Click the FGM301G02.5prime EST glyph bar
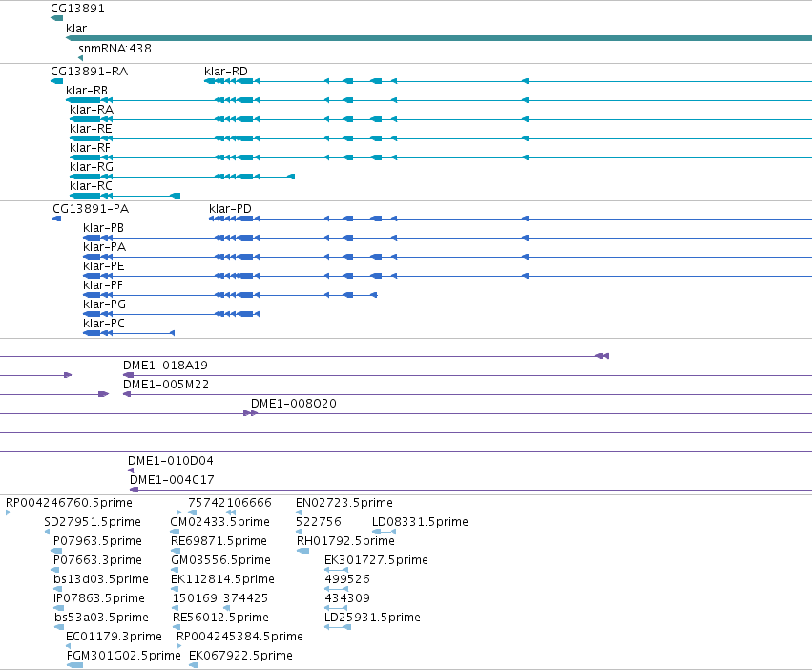812x670 pixels. [x=74, y=665]
